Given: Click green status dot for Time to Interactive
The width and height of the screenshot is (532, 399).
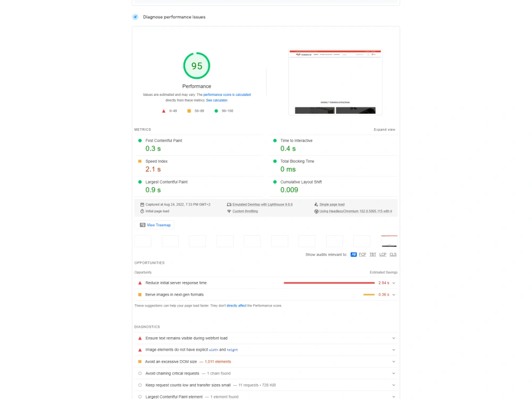Looking at the screenshot, I should click(x=275, y=140).
